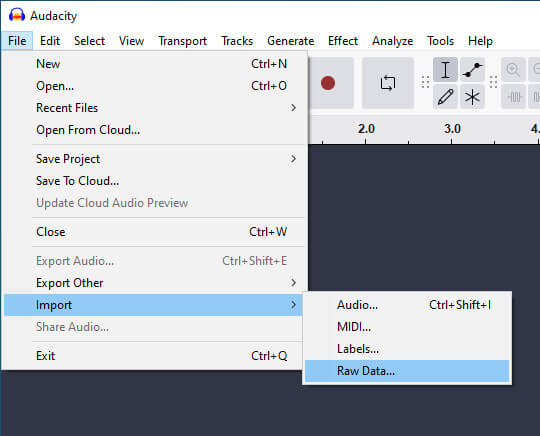Click the 2.0 mark on the timeline ruler
The width and height of the screenshot is (540, 436).
366,129
